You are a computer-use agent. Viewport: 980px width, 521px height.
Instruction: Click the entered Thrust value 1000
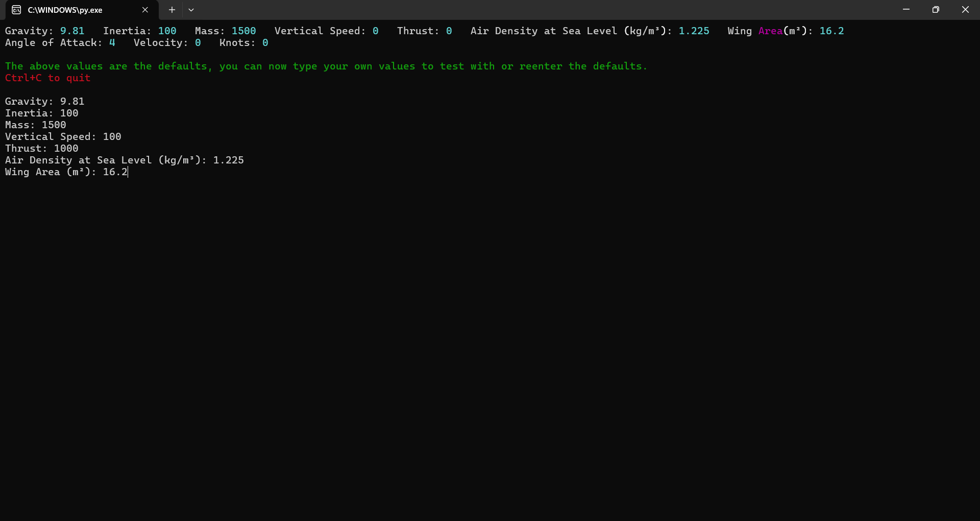[66, 149]
